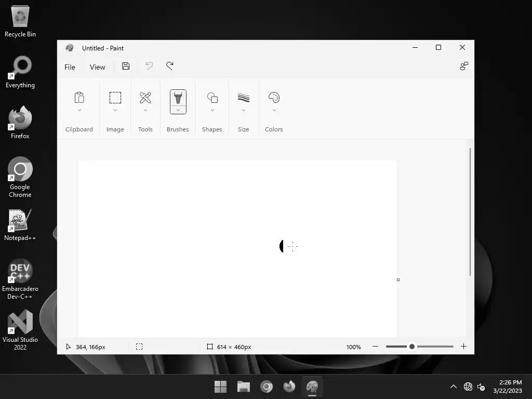The height and width of the screenshot is (399, 532).
Task: Click the Brushes label
Action: click(x=178, y=129)
